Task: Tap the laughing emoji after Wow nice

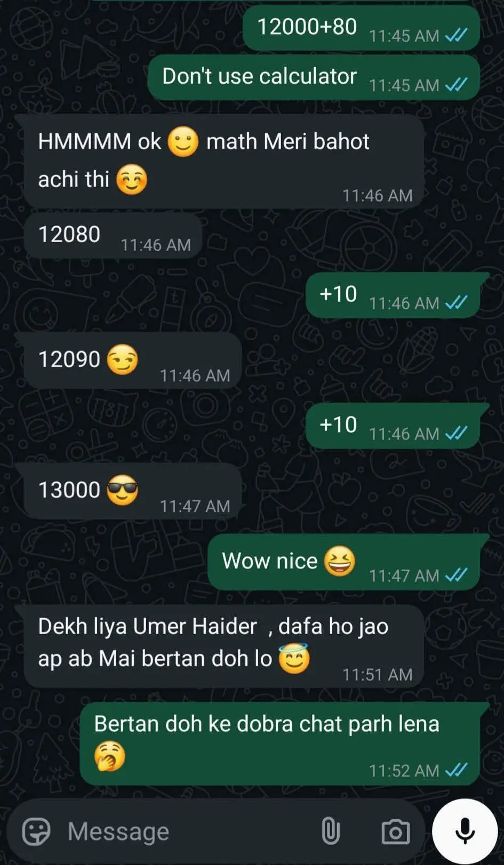Action: (340, 561)
